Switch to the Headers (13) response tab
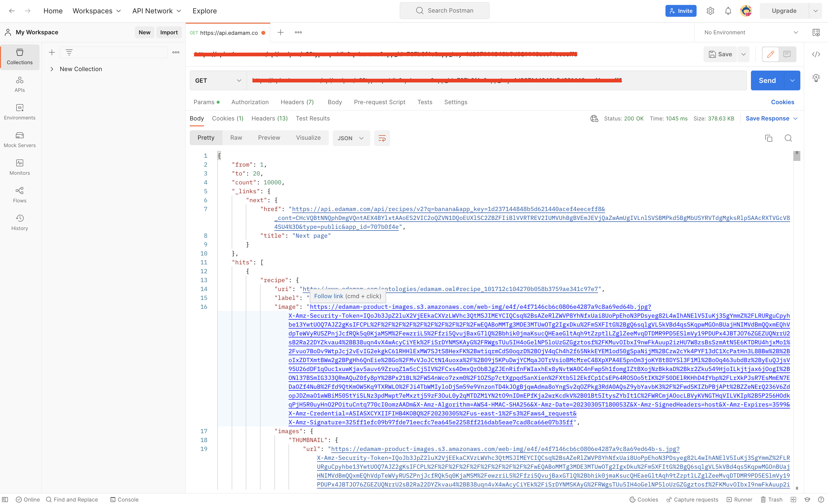 269,118
